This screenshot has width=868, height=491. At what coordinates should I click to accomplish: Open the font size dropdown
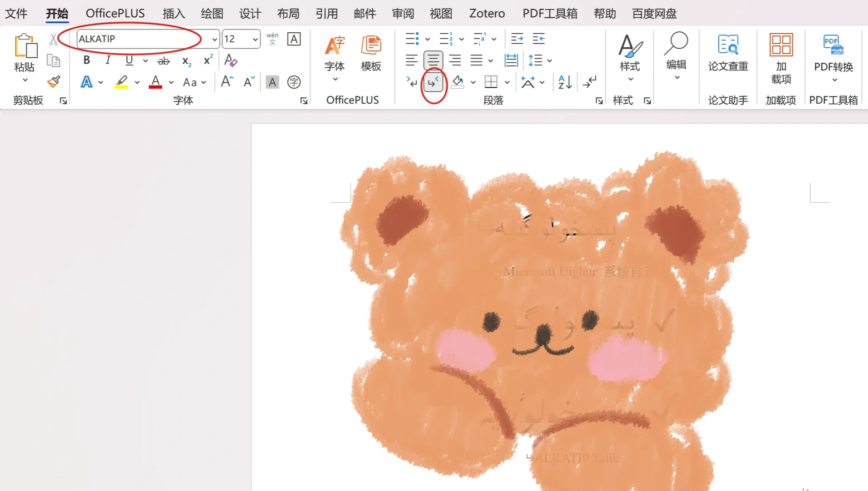pos(255,39)
